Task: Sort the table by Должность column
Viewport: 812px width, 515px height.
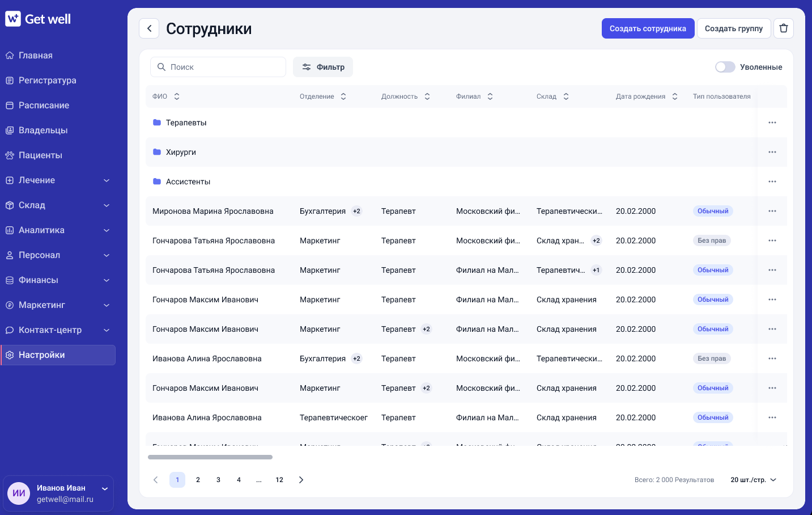Action: pyautogui.click(x=427, y=96)
